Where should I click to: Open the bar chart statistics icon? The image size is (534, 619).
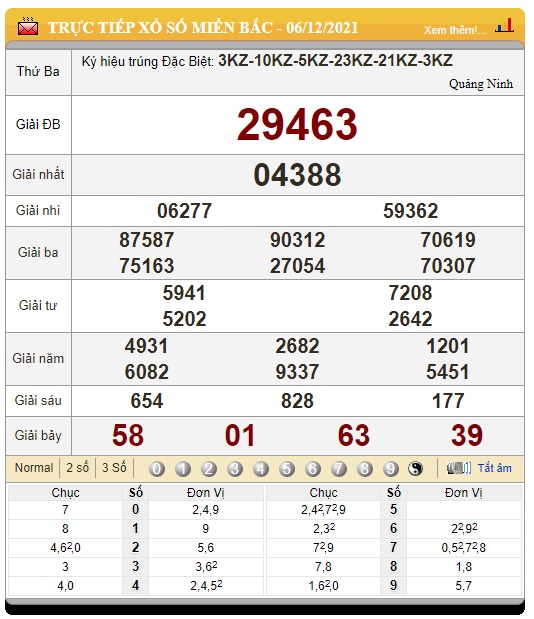504,26
